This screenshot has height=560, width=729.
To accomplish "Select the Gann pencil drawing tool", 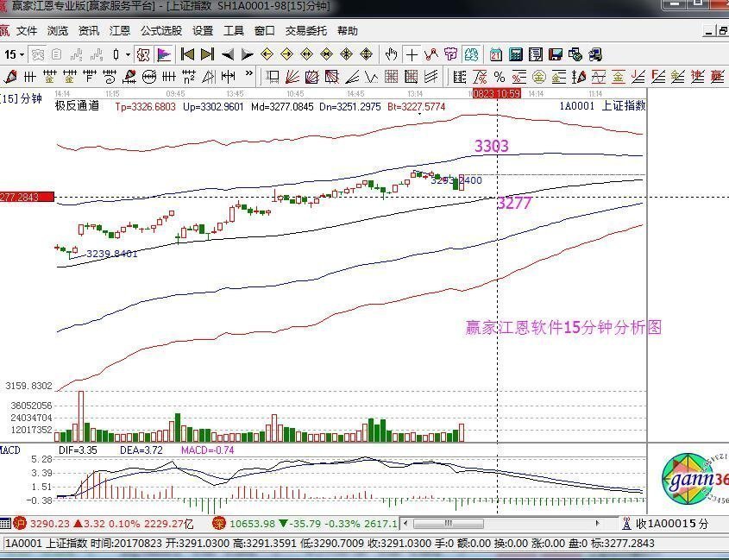I will click(9, 77).
